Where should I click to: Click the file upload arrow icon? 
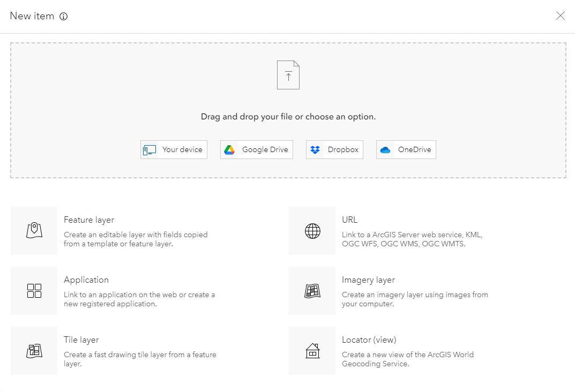(x=288, y=75)
